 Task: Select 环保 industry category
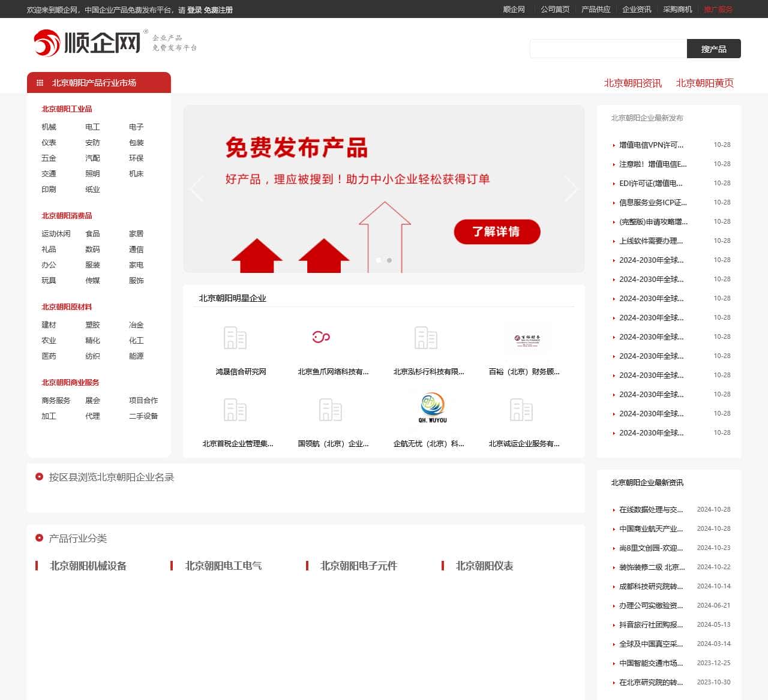click(136, 158)
